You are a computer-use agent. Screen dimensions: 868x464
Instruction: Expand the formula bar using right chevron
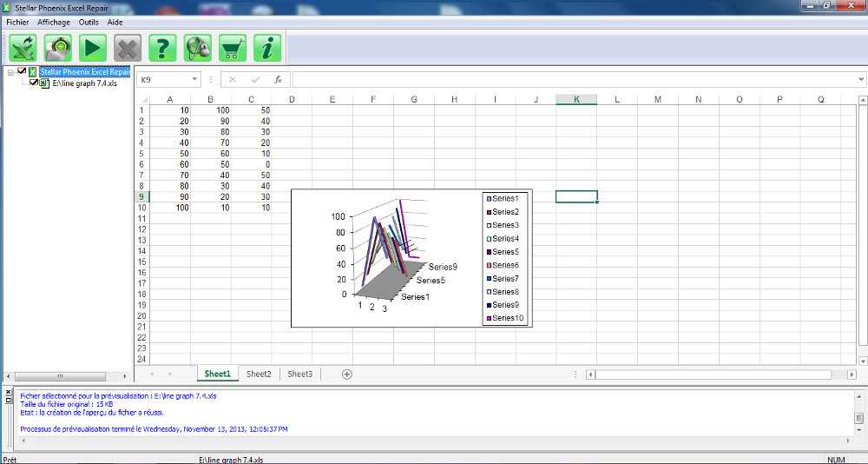click(860, 79)
